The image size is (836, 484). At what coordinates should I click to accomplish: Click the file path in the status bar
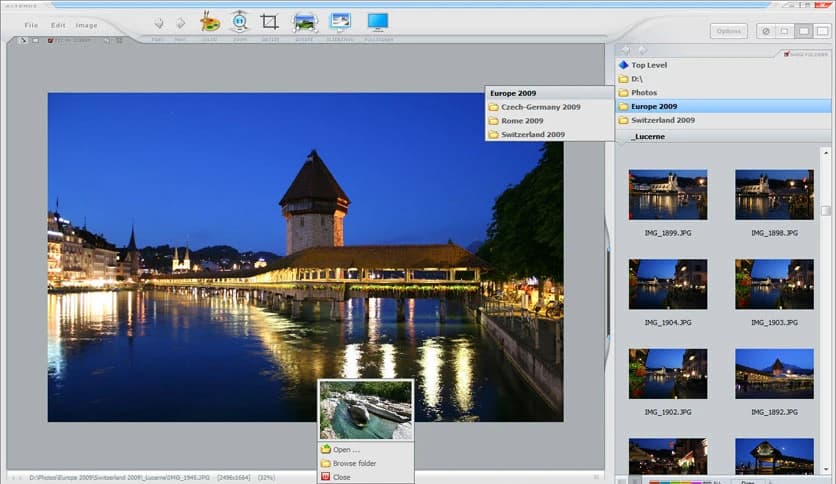(119, 478)
